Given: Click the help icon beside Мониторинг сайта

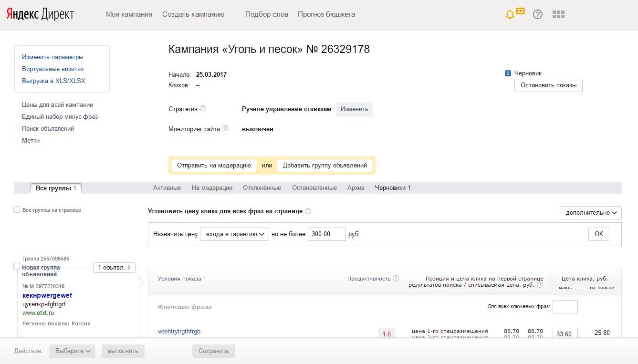Looking at the screenshot, I should pyautogui.click(x=226, y=128).
